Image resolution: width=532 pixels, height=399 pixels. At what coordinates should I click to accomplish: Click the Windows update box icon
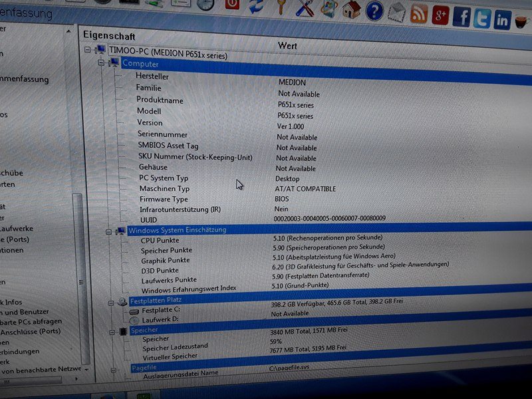tap(329, 9)
